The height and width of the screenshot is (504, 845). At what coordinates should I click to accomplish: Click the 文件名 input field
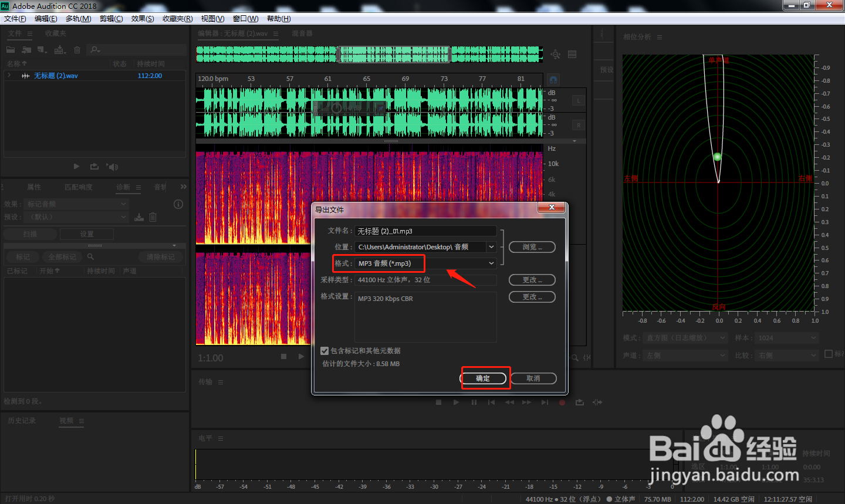click(425, 231)
